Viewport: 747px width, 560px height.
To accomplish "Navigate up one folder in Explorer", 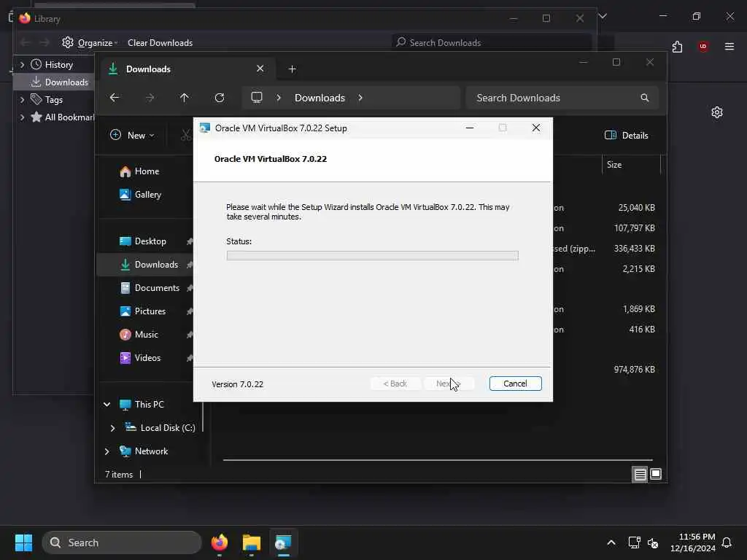I will (x=185, y=98).
